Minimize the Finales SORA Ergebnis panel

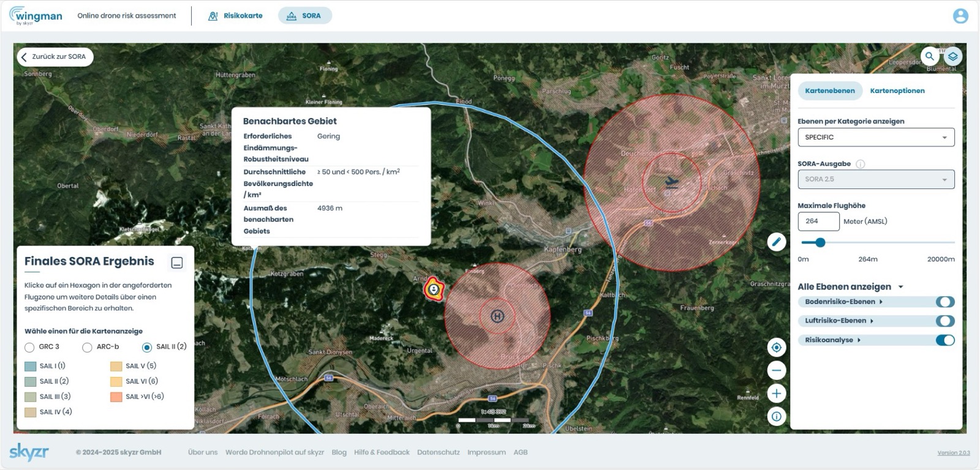point(177,263)
